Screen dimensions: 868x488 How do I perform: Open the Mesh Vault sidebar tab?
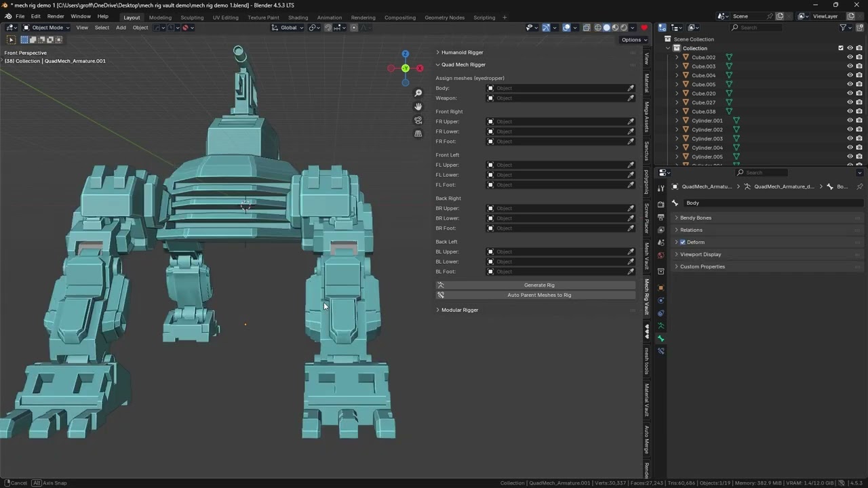coord(647,256)
